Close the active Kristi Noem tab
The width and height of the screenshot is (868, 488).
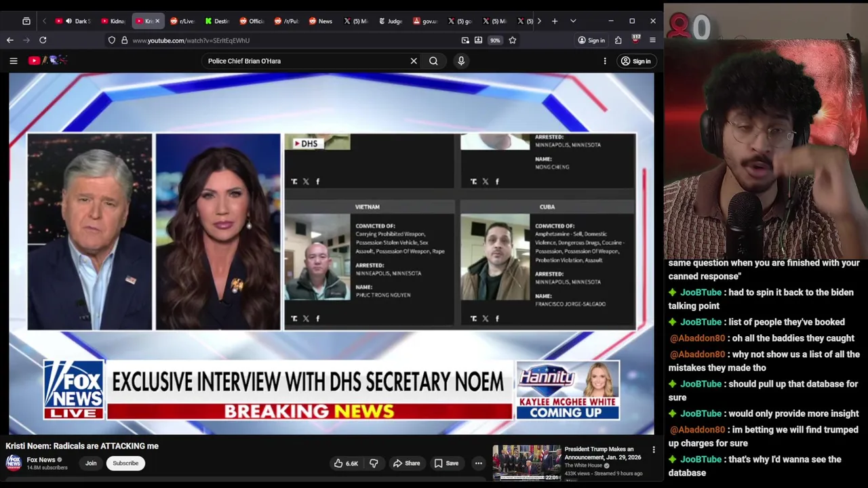tap(157, 21)
